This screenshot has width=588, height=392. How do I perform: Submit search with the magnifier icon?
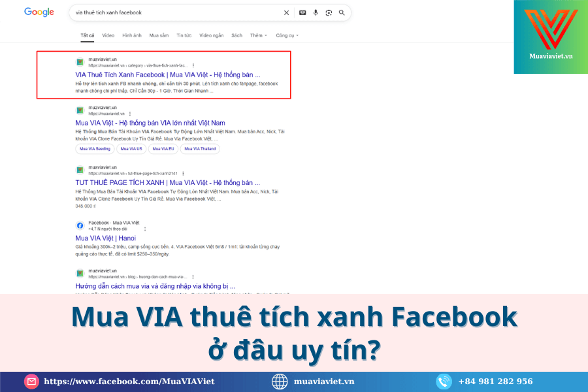[342, 13]
